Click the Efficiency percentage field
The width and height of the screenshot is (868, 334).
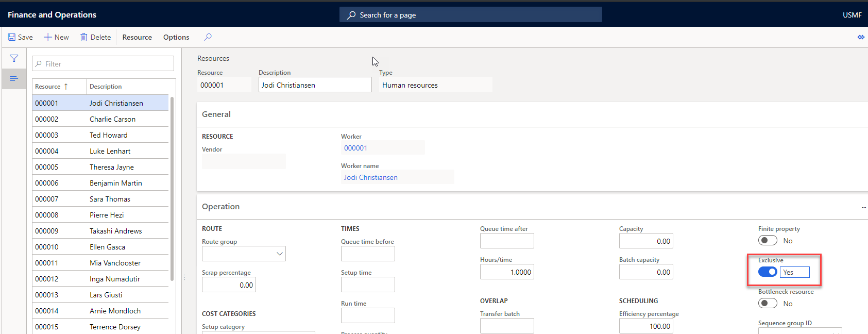click(646, 326)
